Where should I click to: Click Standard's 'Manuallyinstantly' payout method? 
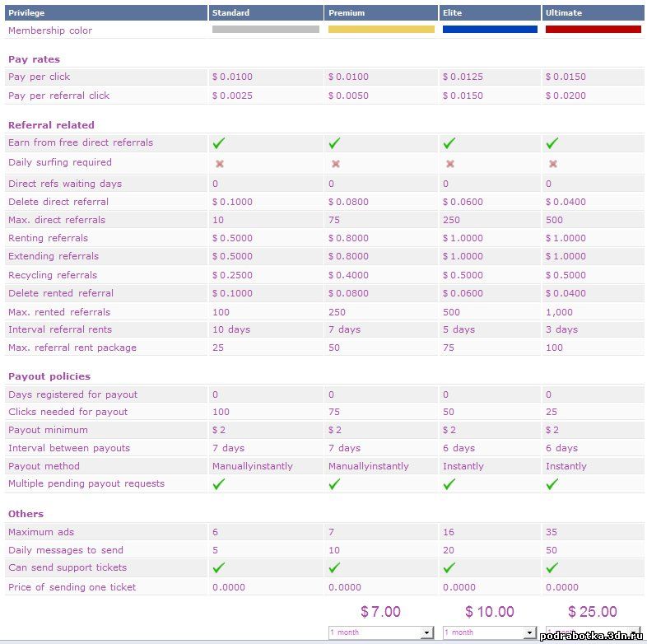252,466
